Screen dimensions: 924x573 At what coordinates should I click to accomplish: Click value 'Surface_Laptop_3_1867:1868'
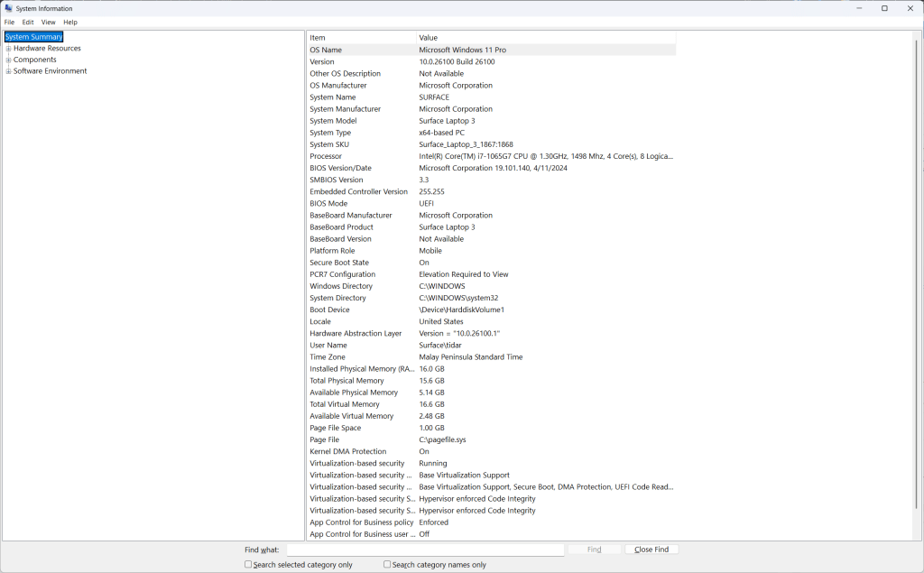point(466,144)
